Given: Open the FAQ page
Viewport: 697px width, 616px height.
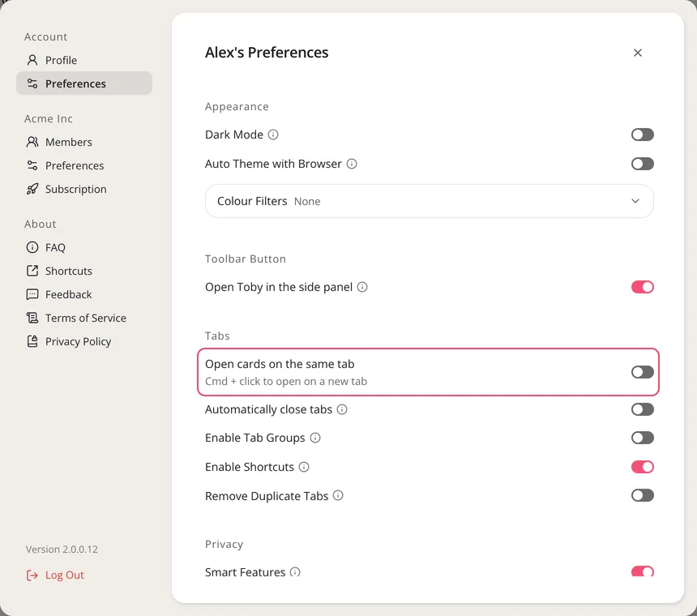Looking at the screenshot, I should point(84,247).
